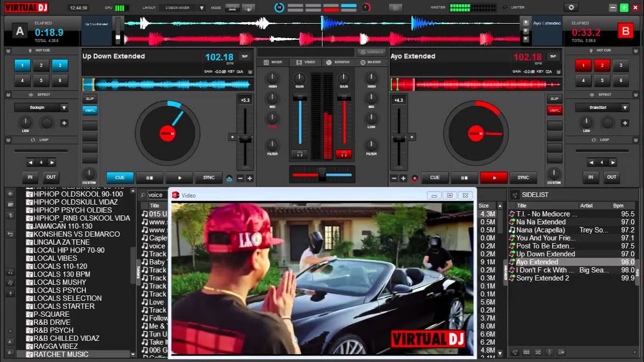Click deck A headphone cue icon
Viewport: 644px width, 362px height.
[300, 154]
